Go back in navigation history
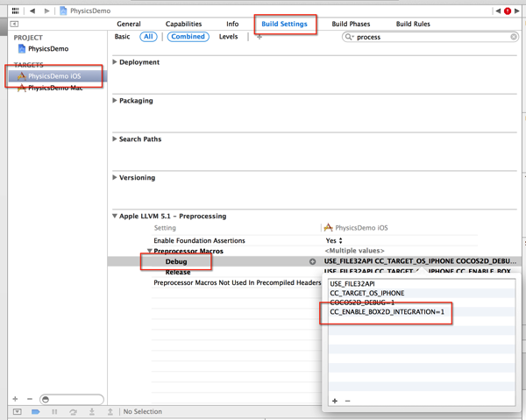526x420 pixels. point(32,11)
